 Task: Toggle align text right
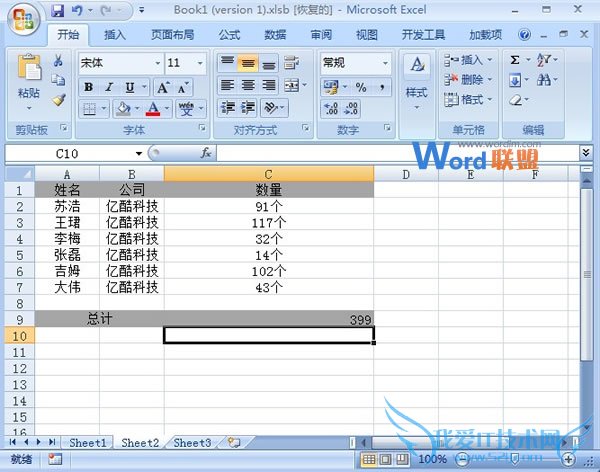(269, 85)
